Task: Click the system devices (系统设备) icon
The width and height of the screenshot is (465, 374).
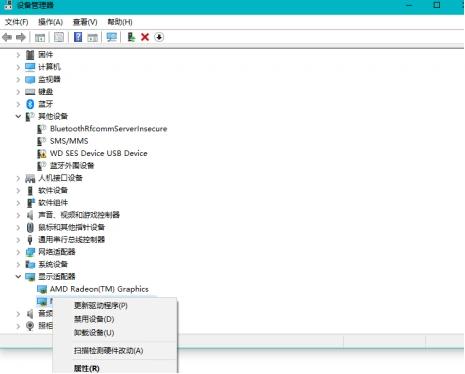Action: click(30, 264)
